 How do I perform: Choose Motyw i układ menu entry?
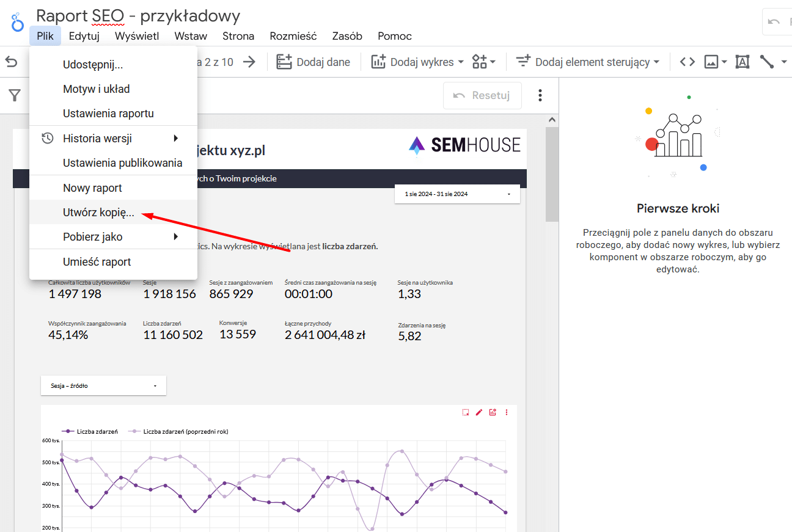pos(113,89)
